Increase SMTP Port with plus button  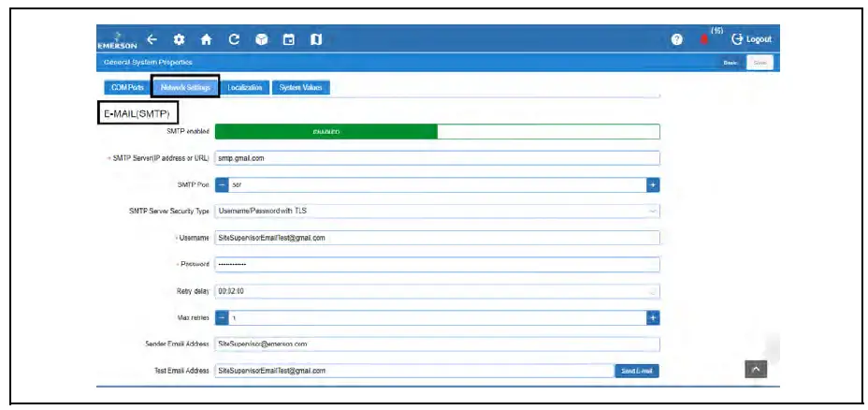(653, 185)
